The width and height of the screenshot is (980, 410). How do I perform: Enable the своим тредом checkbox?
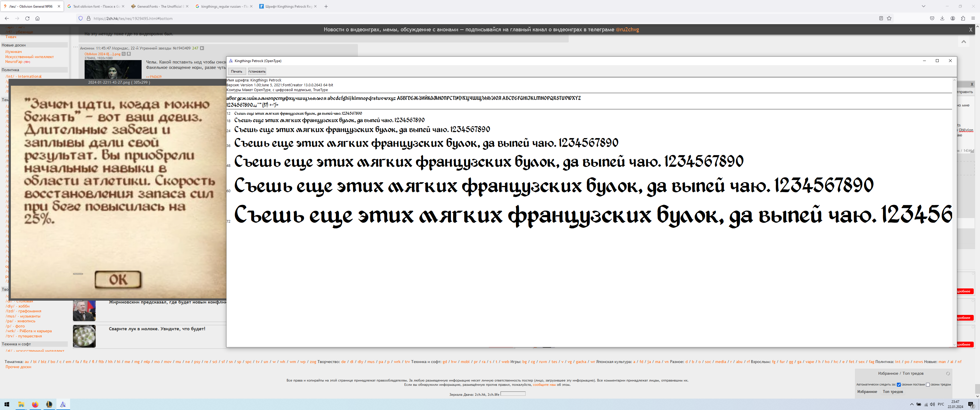click(x=928, y=385)
